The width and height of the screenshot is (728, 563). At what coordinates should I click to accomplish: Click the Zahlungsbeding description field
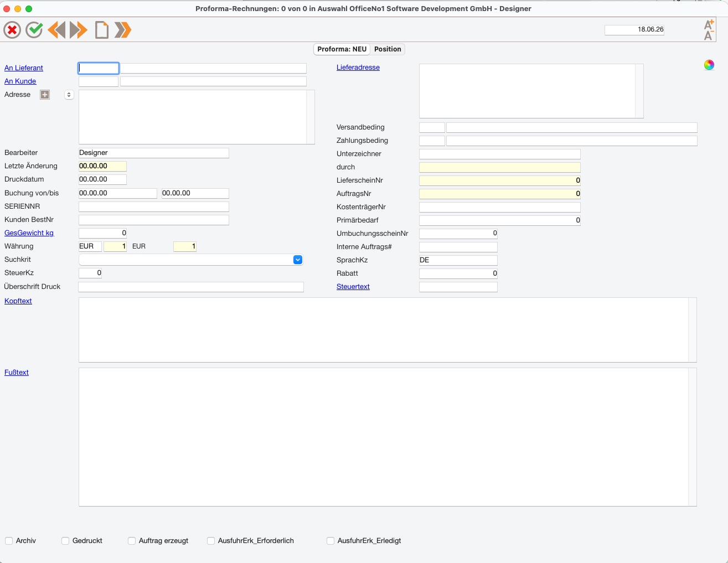[x=572, y=141]
